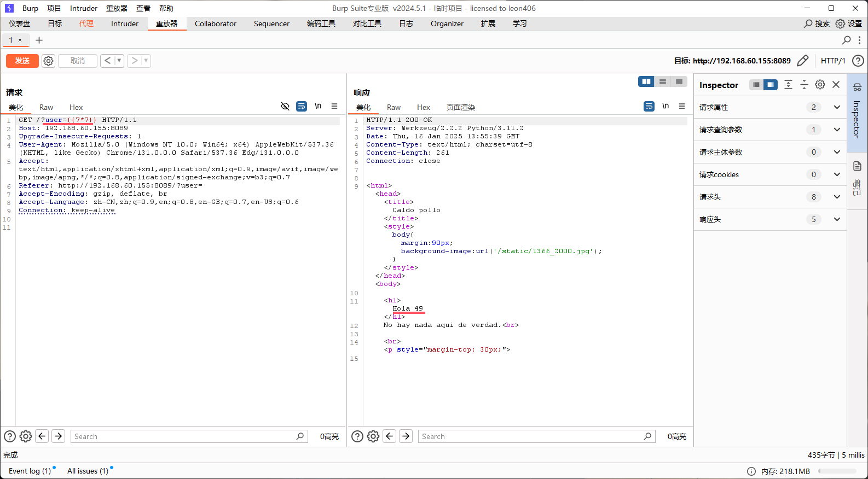Expand the 请求查询参数 section
The image size is (868, 479).
pyautogui.click(x=837, y=130)
